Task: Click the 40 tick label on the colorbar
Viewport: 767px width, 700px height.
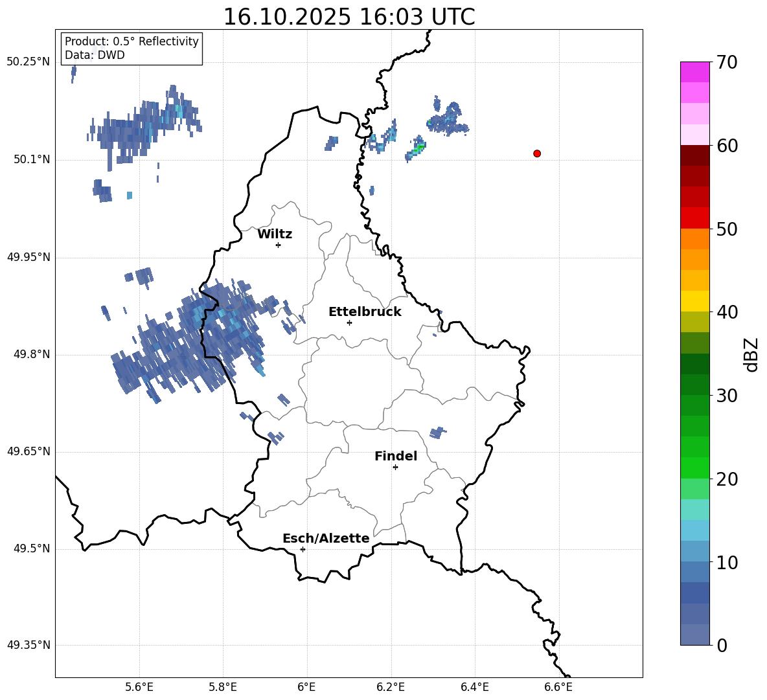Action: (727, 312)
